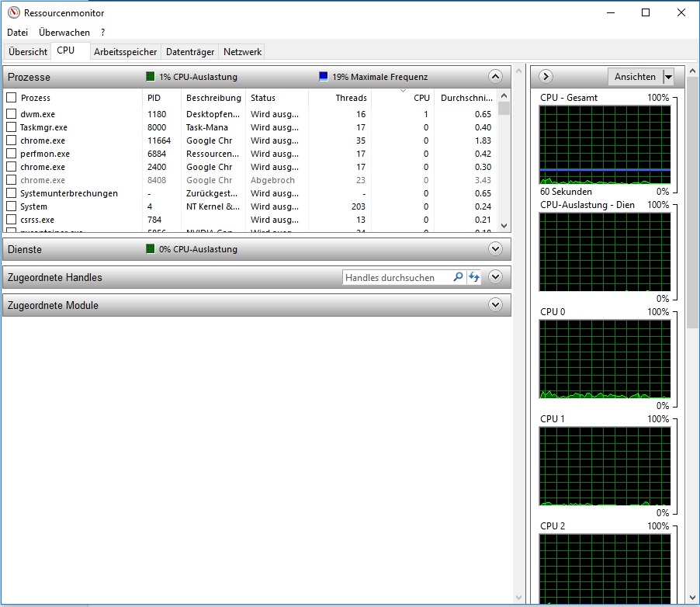Click the Ressourcenmonitor app icon in title bar
Image resolution: width=700 pixels, height=607 pixels.
click(x=12, y=13)
